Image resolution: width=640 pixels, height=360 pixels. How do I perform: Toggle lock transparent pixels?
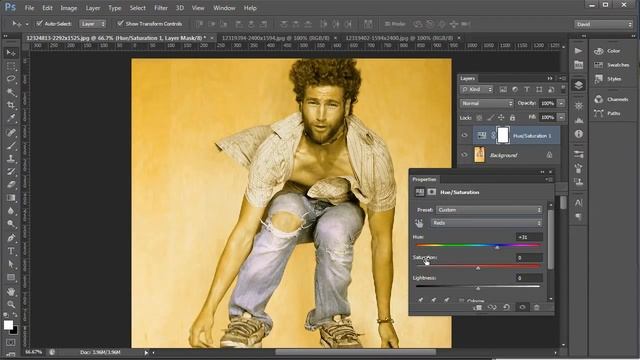coord(479,118)
